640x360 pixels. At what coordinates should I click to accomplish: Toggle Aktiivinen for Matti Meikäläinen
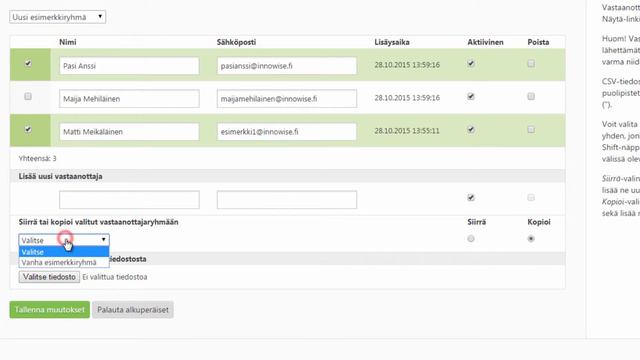[471, 130]
